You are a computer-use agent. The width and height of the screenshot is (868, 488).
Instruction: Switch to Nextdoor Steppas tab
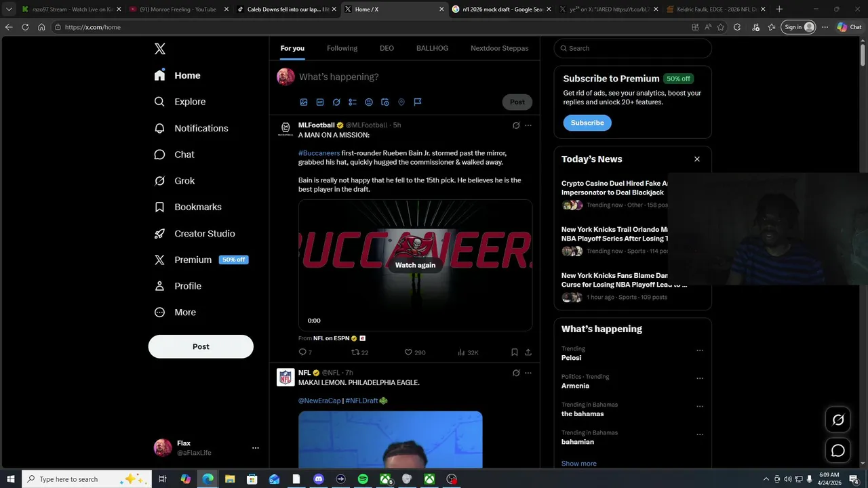tap(499, 48)
